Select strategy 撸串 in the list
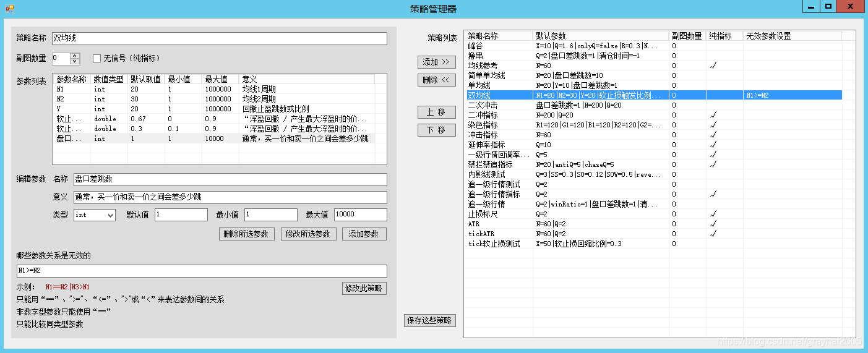 coord(654,56)
